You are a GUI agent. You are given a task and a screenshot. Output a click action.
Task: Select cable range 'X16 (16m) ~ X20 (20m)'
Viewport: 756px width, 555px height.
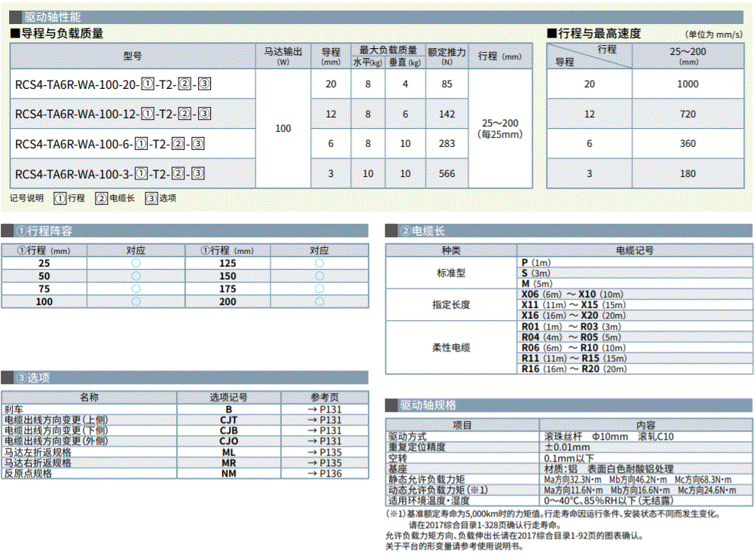tap(574, 316)
